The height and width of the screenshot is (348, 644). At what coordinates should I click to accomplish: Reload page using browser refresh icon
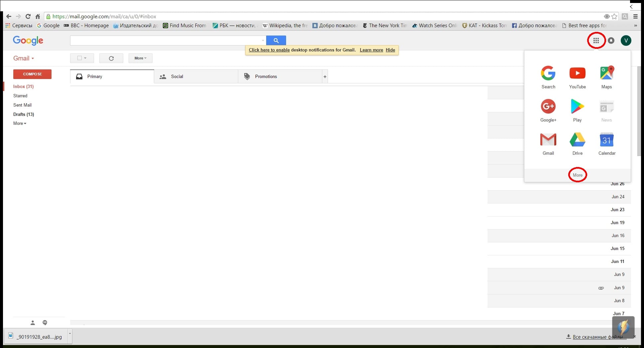28,16
